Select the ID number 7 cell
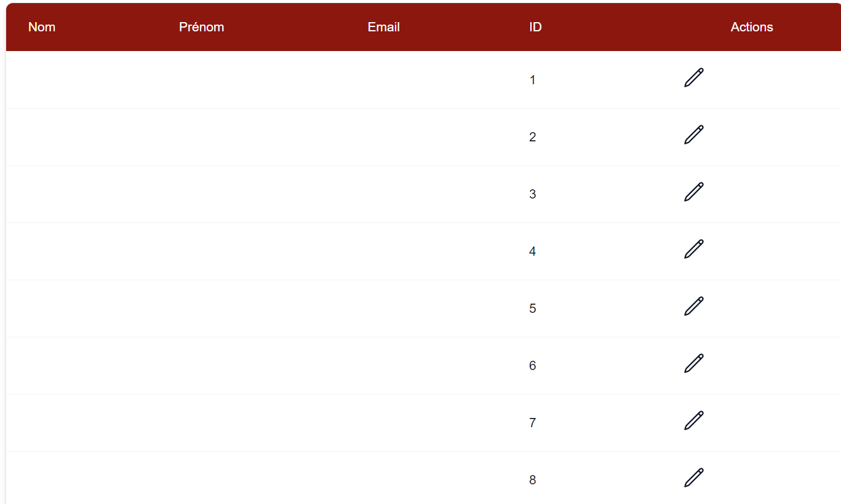Viewport: 841px width, 504px height. click(x=533, y=423)
